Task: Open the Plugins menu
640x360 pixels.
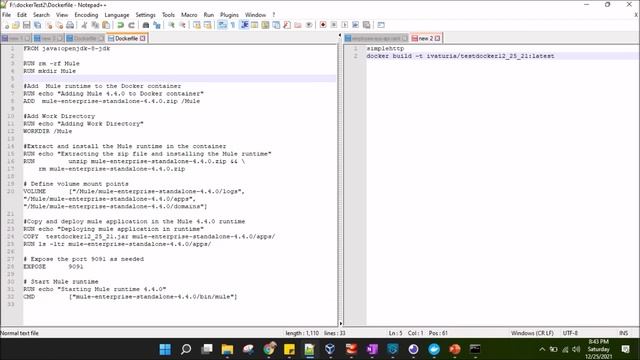Action: 229,15
